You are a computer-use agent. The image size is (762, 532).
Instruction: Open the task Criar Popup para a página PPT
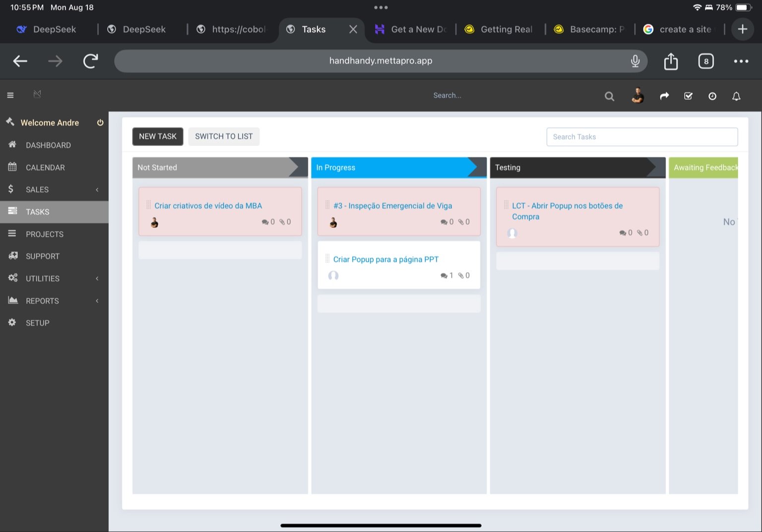point(386,259)
